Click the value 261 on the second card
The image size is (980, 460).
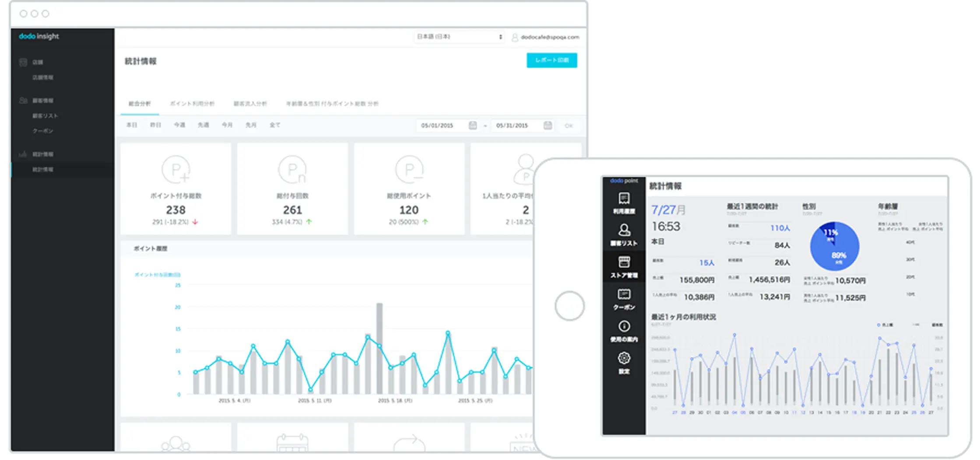(292, 210)
